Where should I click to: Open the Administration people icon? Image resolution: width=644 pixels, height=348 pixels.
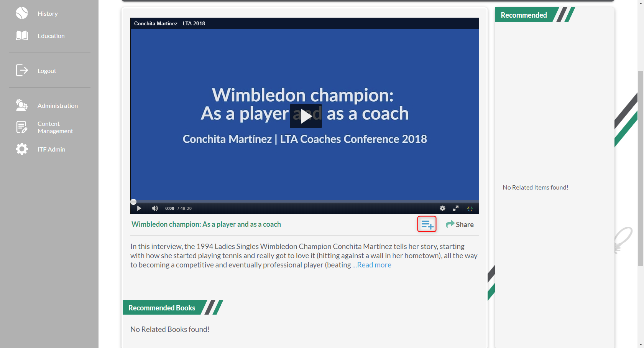pyautogui.click(x=22, y=105)
